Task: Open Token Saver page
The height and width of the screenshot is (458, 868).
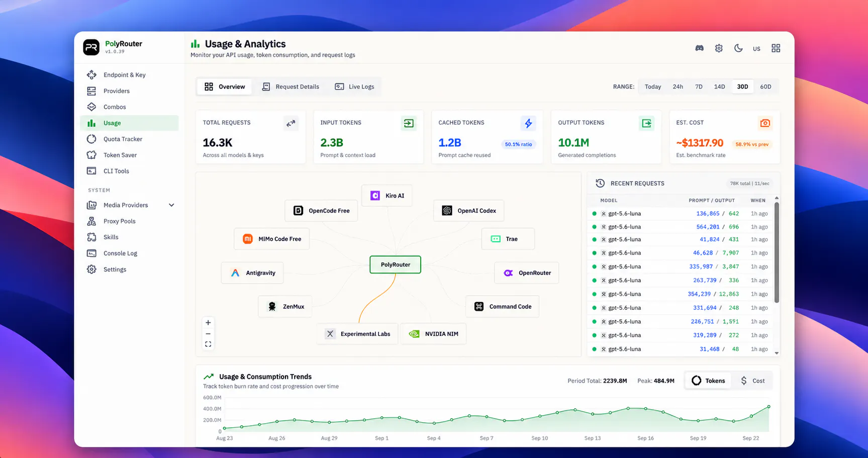Action: 129,155
